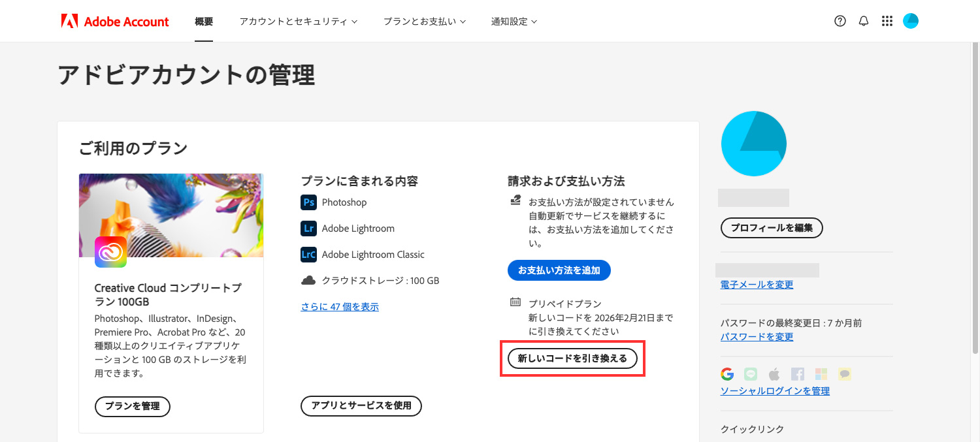Select the 概要 tab
This screenshot has width=980, height=442.
pos(204,21)
